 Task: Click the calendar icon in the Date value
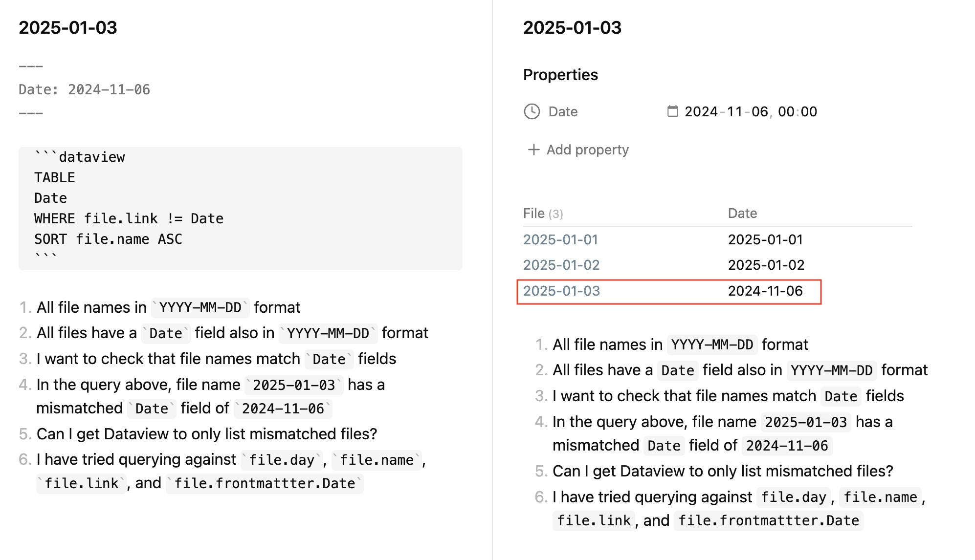click(673, 111)
